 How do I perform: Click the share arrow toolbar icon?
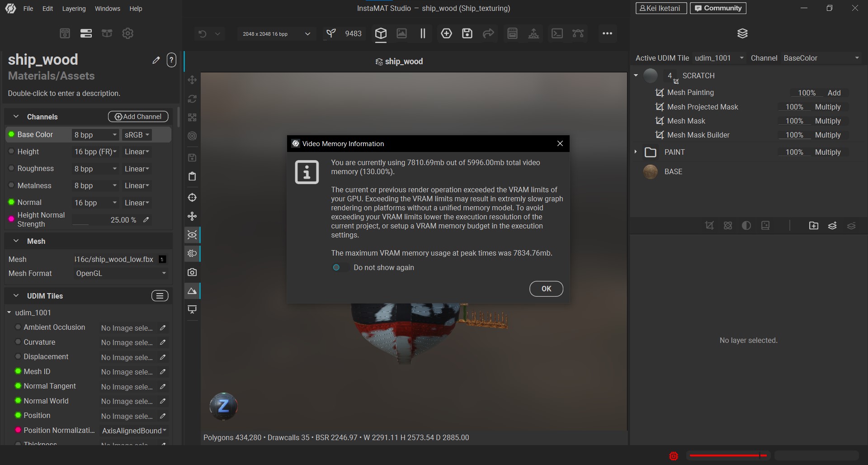point(488,33)
